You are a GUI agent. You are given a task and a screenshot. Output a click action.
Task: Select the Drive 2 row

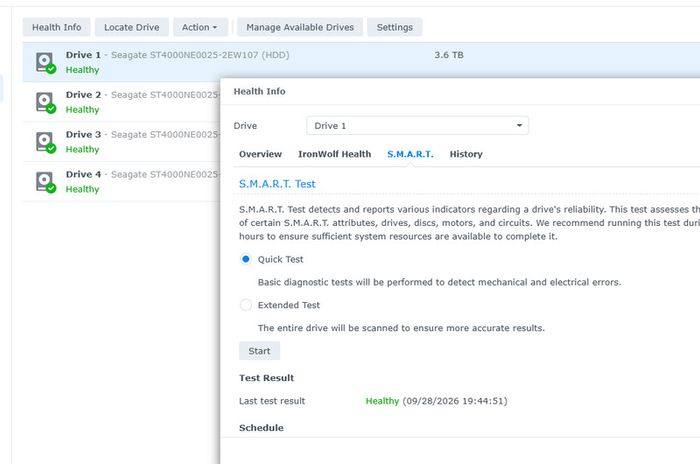(121, 102)
